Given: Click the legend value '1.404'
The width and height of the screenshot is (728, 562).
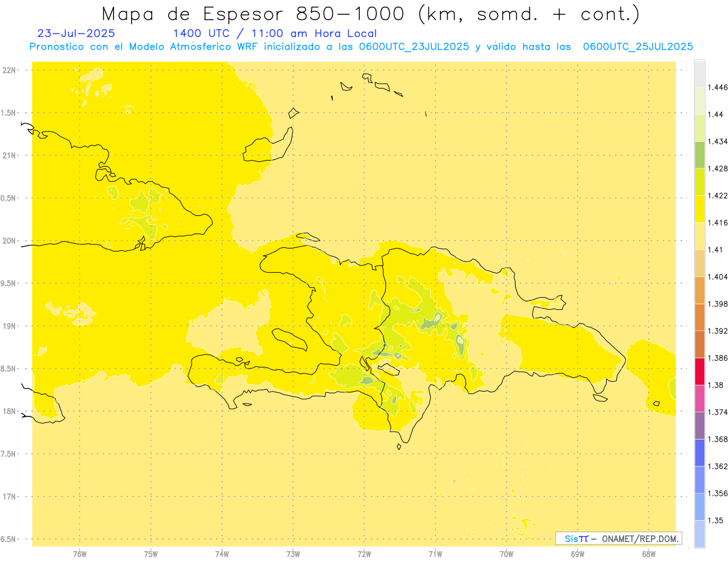Looking at the screenshot, I should tap(718, 276).
